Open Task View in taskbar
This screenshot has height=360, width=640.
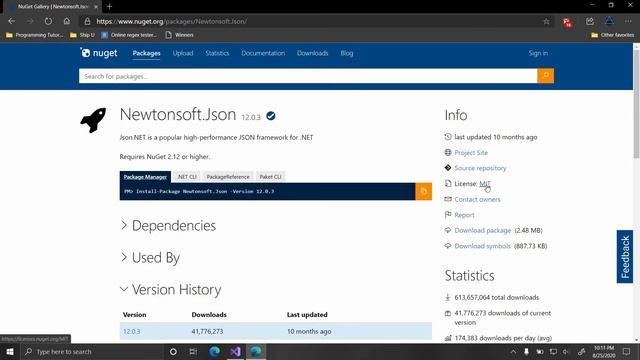pyautogui.click(x=193, y=351)
